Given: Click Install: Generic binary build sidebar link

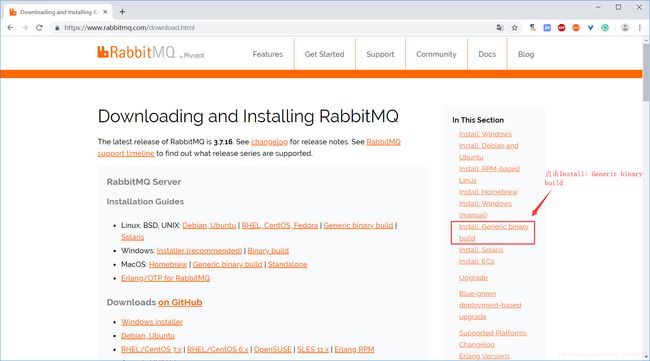Looking at the screenshot, I should (493, 233).
